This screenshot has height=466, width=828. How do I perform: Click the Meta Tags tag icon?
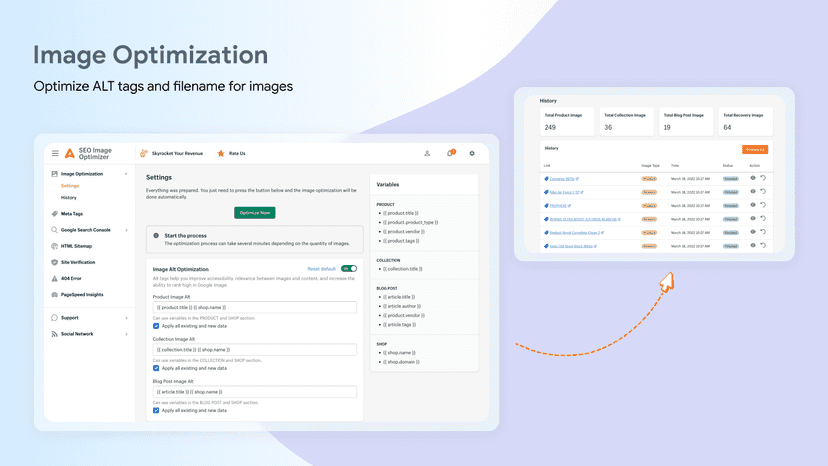(54, 214)
